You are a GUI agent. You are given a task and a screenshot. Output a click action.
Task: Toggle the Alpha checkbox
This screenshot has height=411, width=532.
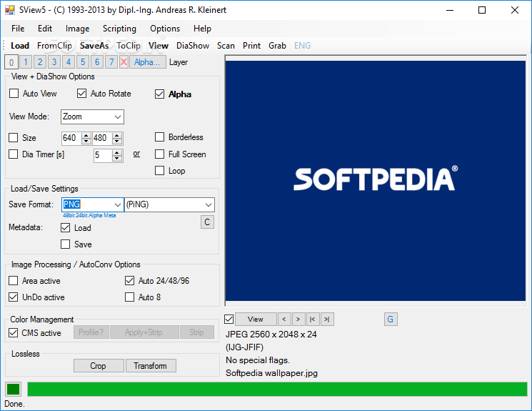tap(159, 94)
